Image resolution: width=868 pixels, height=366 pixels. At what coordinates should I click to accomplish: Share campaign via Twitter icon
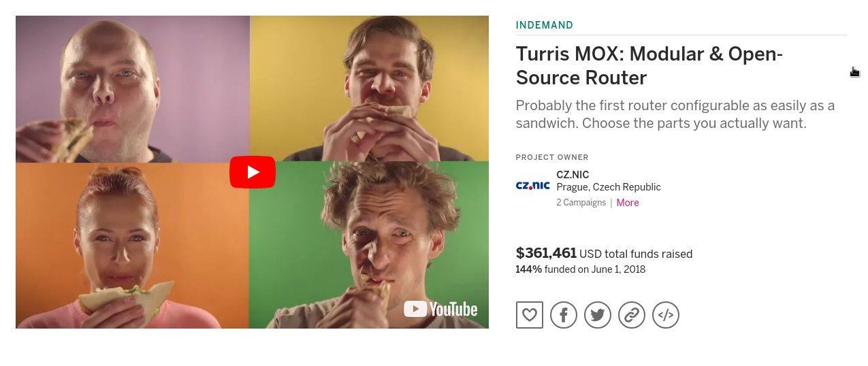click(597, 315)
